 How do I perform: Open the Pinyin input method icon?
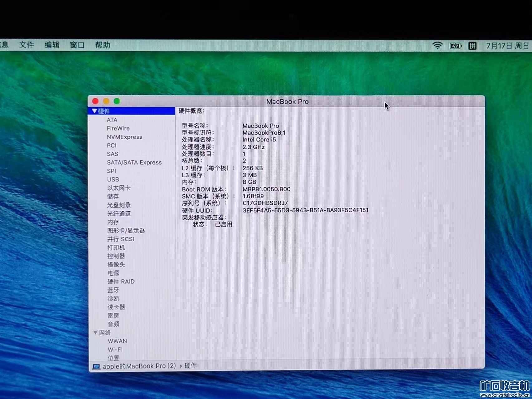pos(472,46)
